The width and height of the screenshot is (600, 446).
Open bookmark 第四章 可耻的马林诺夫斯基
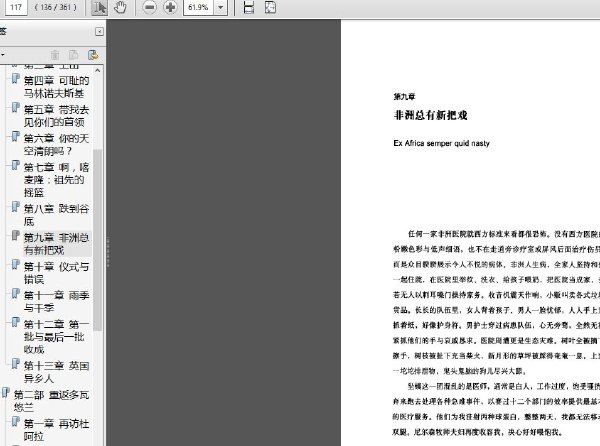click(x=56, y=87)
